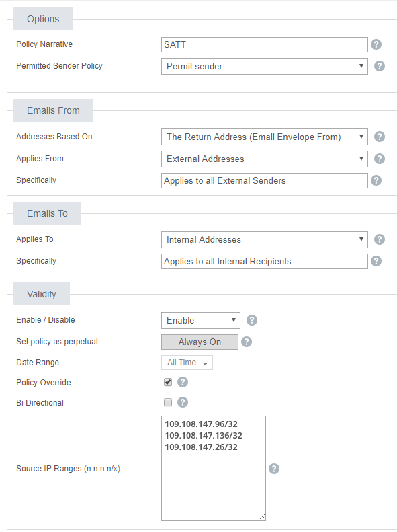Click the Validity section header
Screen dimensions: 397x532
pos(42,294)
